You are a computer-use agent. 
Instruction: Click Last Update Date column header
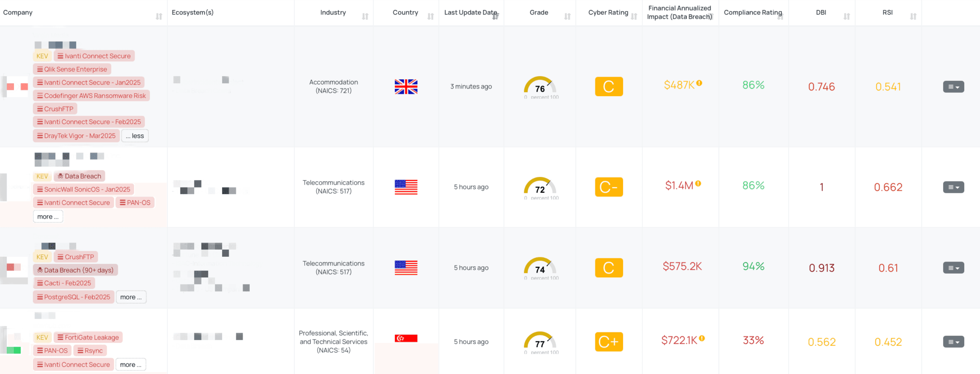470,12
